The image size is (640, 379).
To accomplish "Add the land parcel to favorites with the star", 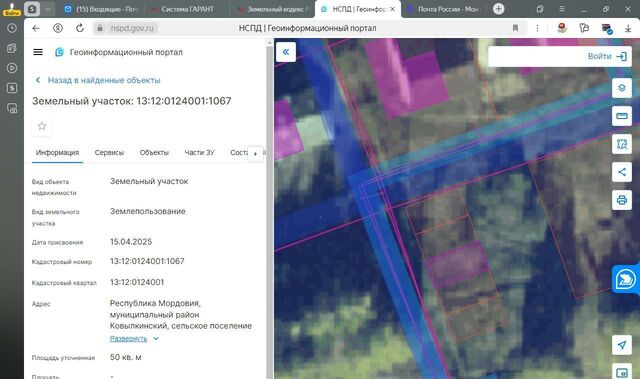I will (x=42, y=126).
